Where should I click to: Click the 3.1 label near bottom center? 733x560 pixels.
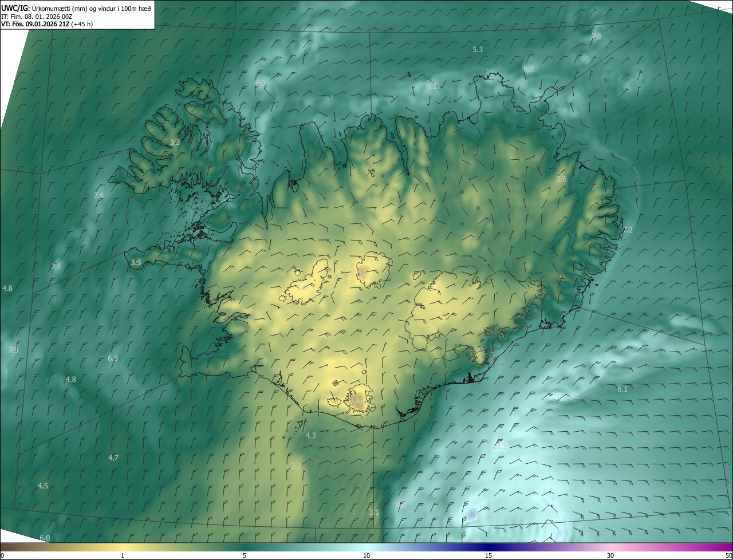374,512
